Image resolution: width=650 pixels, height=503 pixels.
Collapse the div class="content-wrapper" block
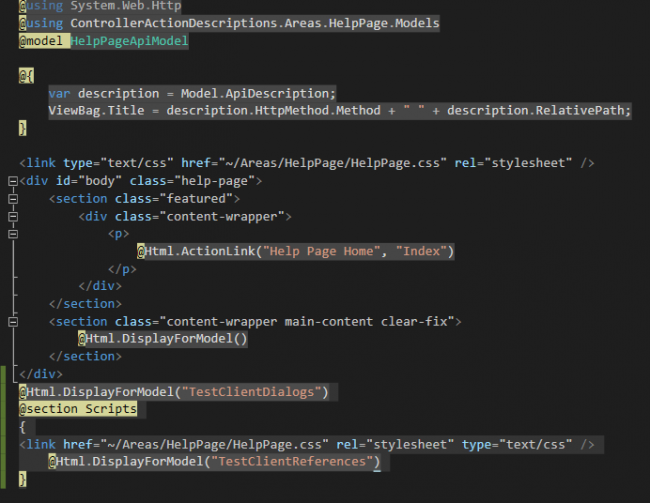(x=13, y=216)
